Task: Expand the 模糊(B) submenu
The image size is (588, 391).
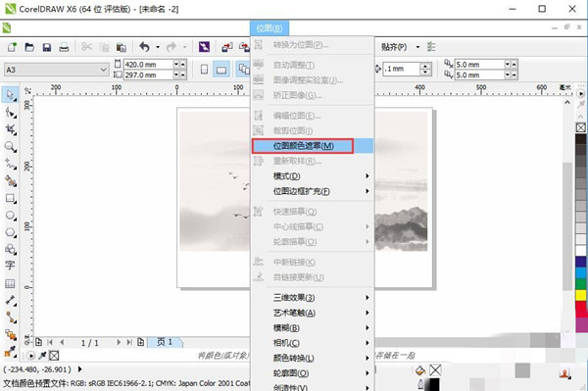Action: pos(367,328)
